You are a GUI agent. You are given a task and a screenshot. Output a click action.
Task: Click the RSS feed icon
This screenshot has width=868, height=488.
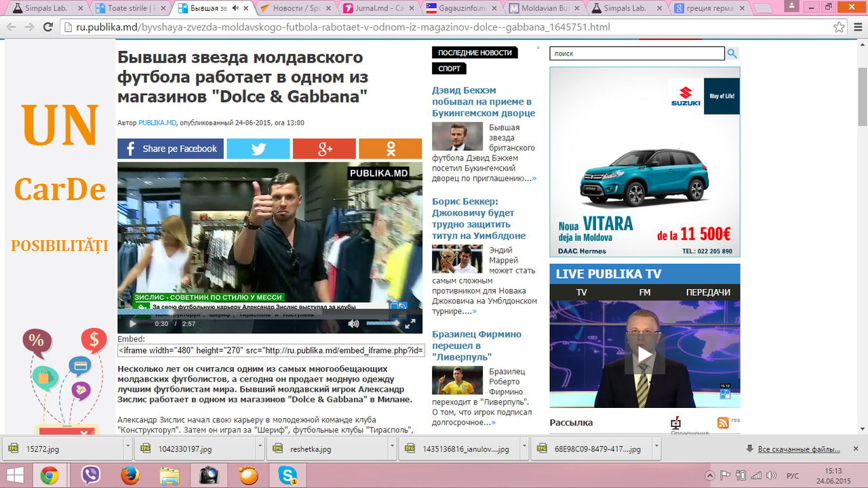(723, 421)
